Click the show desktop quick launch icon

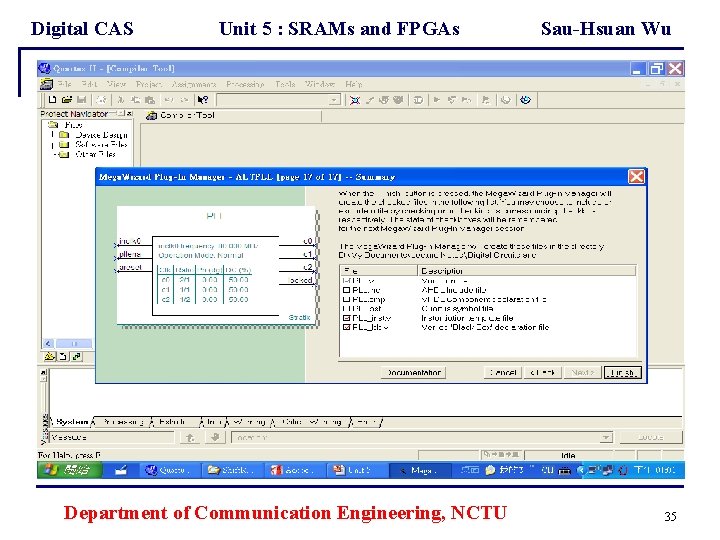tap(120, 470)
